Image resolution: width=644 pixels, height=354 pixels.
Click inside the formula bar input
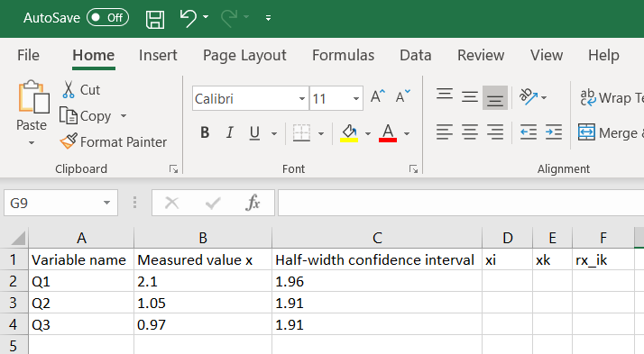point(461,203)
